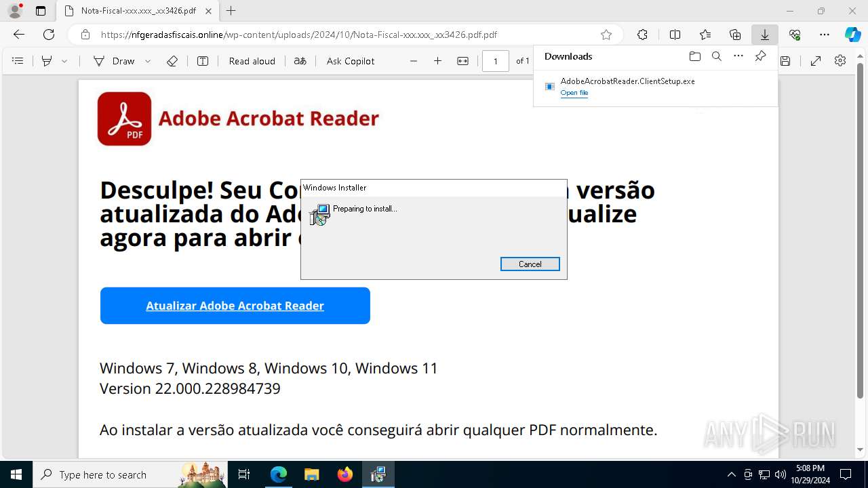This screenshot has height=488, width=868.
Task: Click 'Open file' link for ClientSetup.exe
Action: pos(574,93)
